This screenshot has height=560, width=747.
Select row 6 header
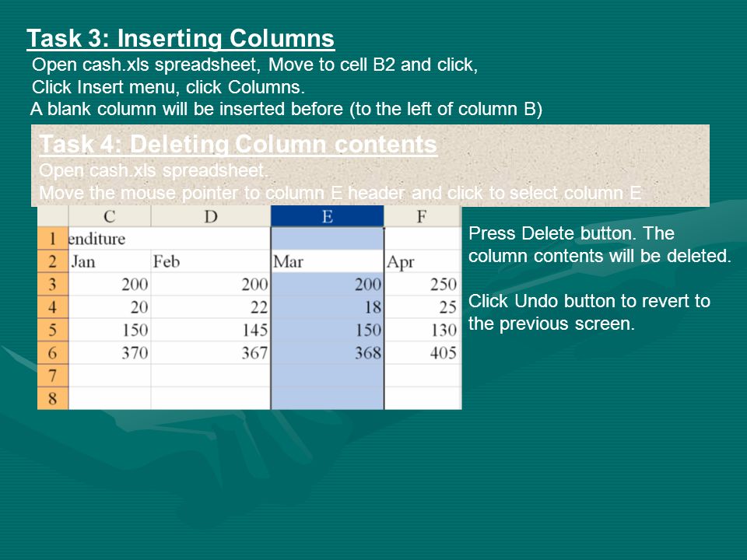[x=53, y=353]
